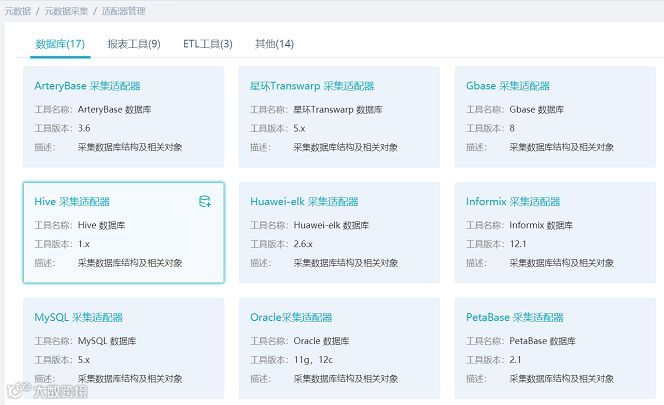Click the text 'Informix 数据库'

coord(541,225)
